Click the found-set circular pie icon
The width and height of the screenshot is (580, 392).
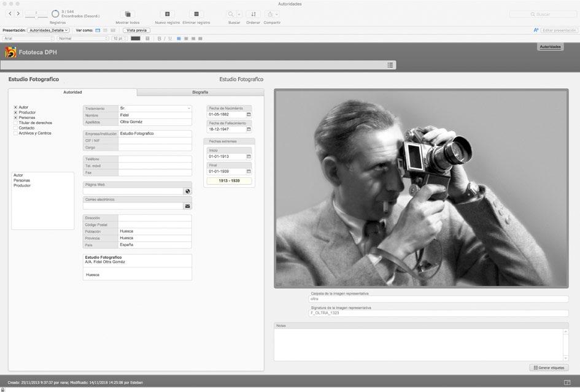(x=55, y=13)
